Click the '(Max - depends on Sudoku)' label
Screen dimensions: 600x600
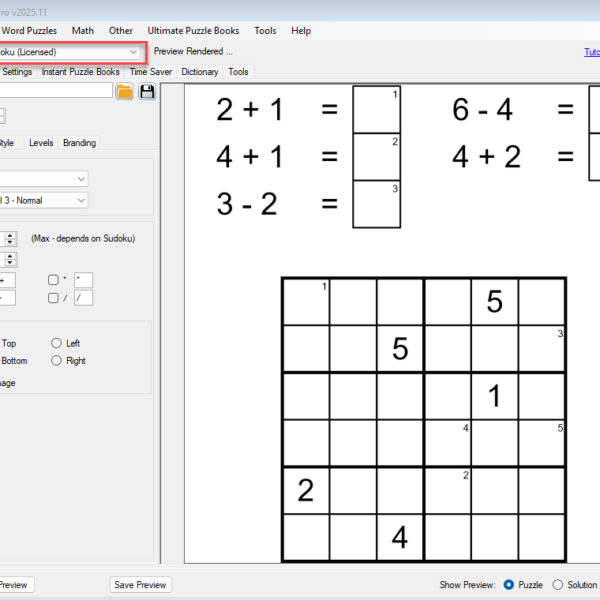tap(83, 238)
